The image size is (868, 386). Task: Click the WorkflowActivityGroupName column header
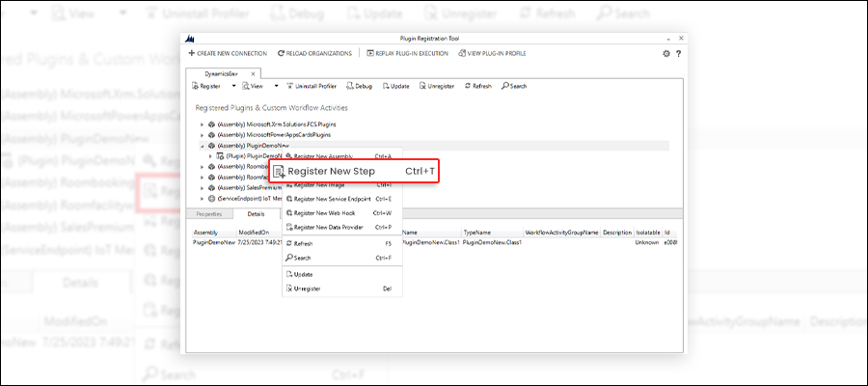pos(561,233)
